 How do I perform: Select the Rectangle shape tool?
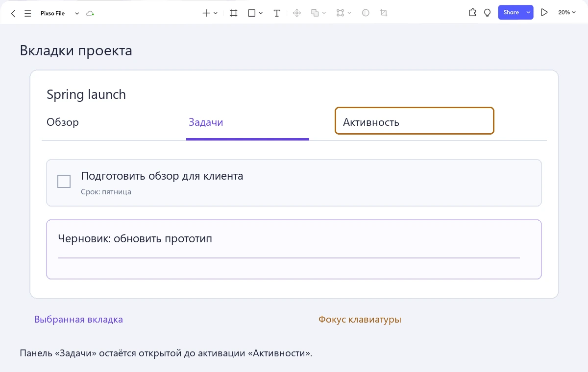252,13
